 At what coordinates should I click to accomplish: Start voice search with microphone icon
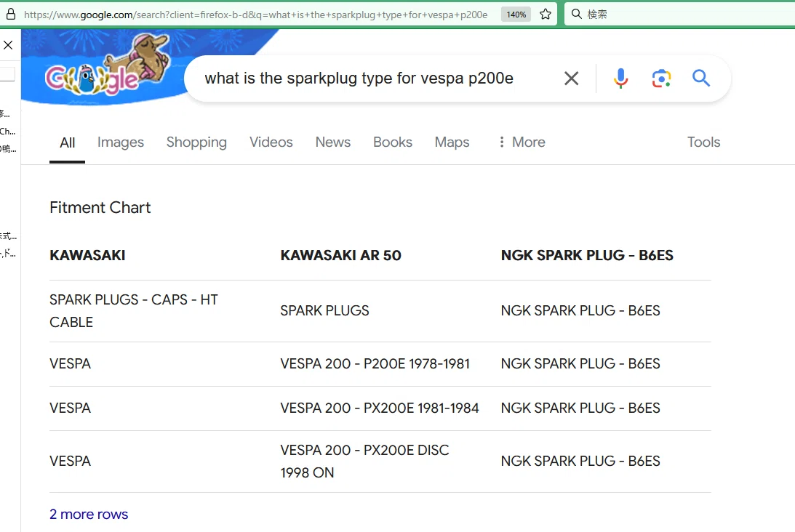pyautogui.click(x=620, y=78)
